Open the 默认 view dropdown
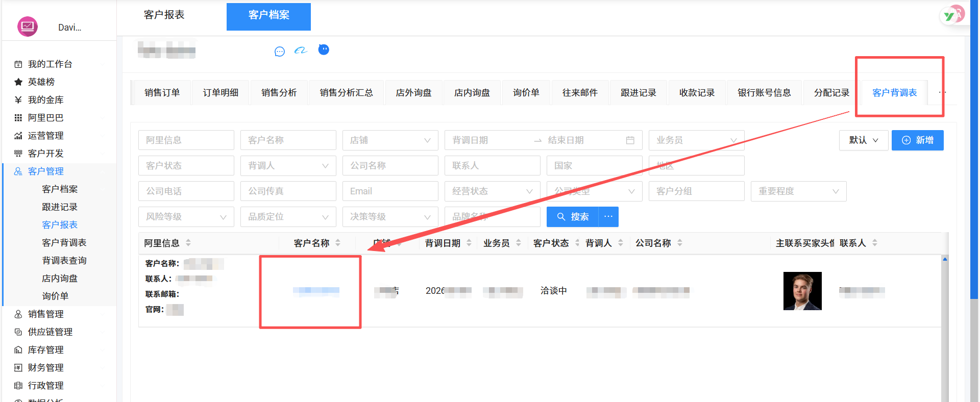980x402 pixels. 864,140
